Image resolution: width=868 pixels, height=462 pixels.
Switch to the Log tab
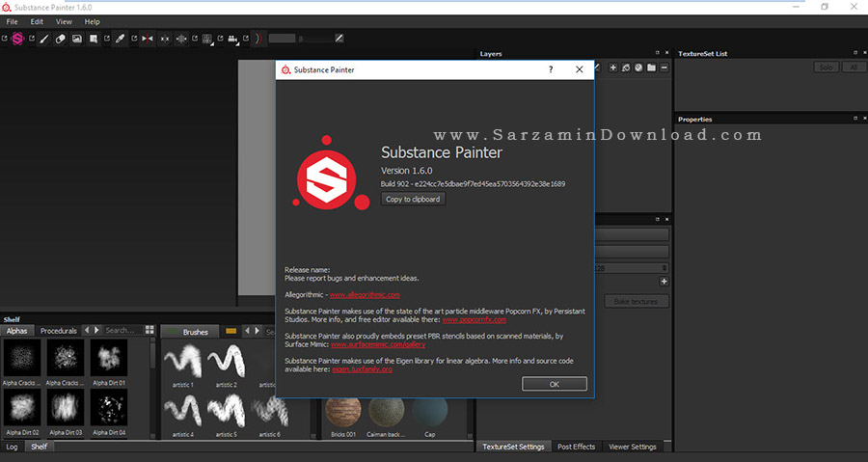(13, 447)
